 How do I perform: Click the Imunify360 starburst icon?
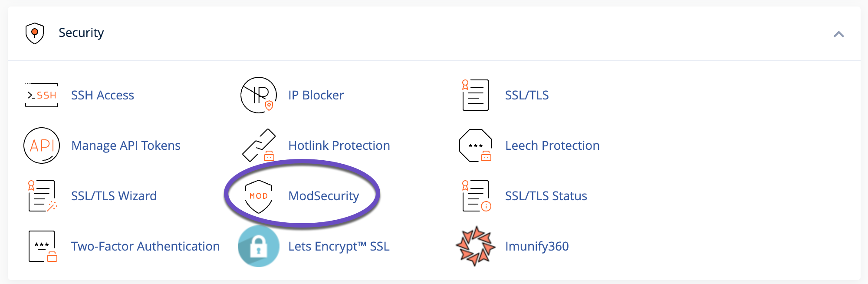475,246
